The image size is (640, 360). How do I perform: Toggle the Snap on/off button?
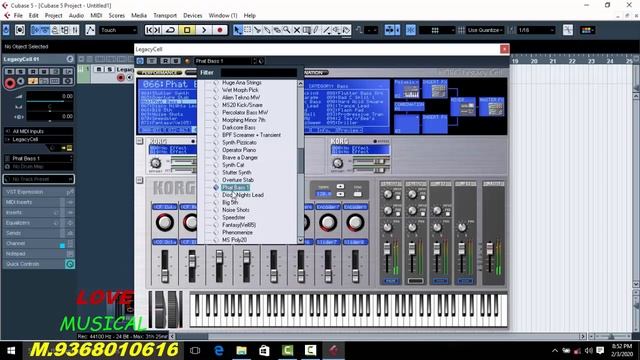point(411,30)
